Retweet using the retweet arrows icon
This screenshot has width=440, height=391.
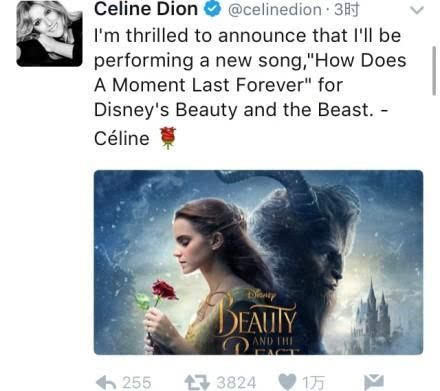[197, 382]
